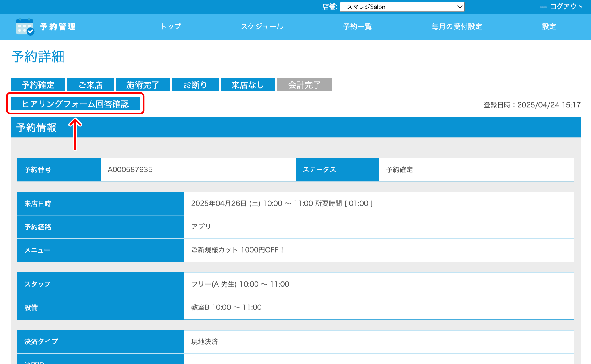Navigate to 毎月の受付設定
This screenshot has height=364, width=591.
point(457,27)
